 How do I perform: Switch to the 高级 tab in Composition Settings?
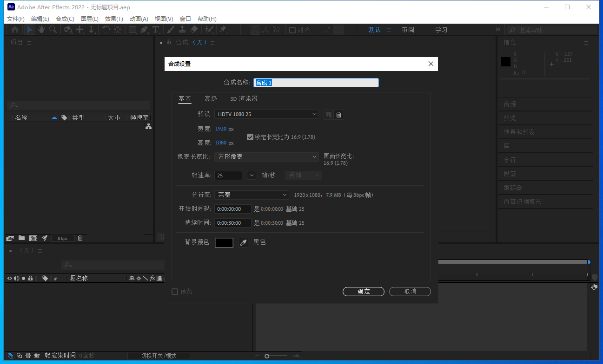click(210, 98)
